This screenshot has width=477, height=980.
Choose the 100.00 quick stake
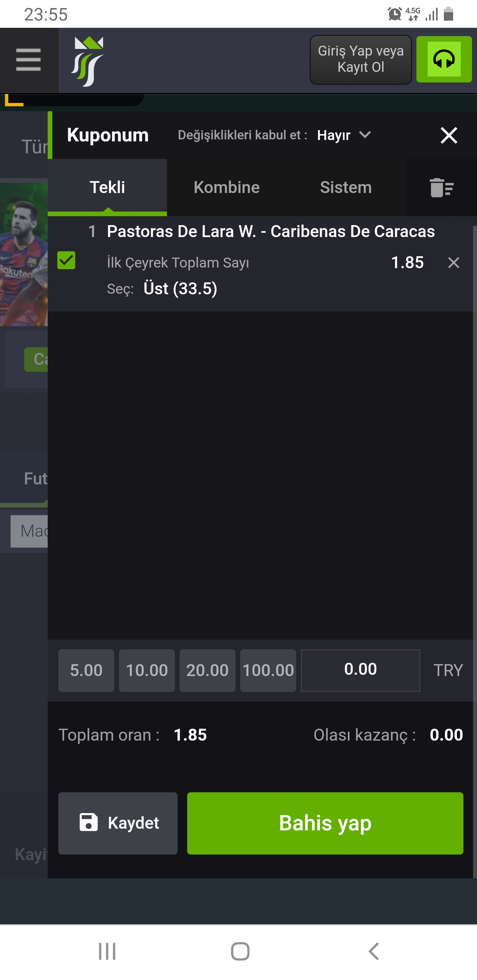tap(268, 670)
